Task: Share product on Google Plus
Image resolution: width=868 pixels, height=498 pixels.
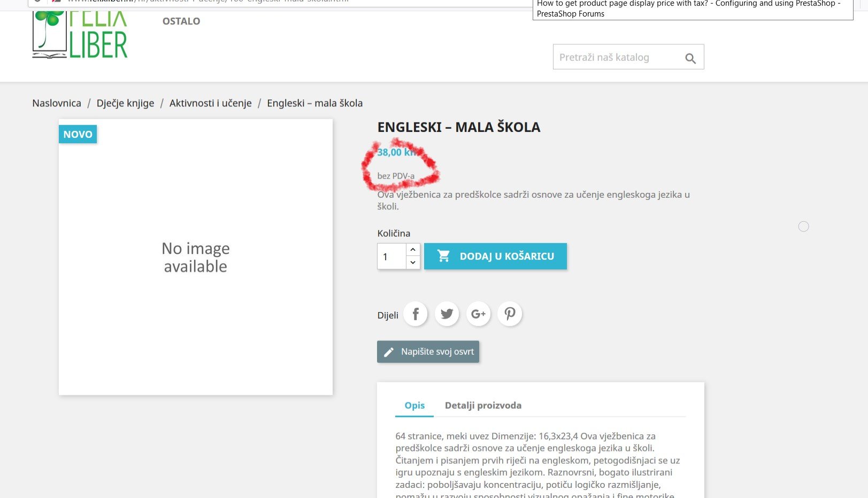Action: coord(479,314)
